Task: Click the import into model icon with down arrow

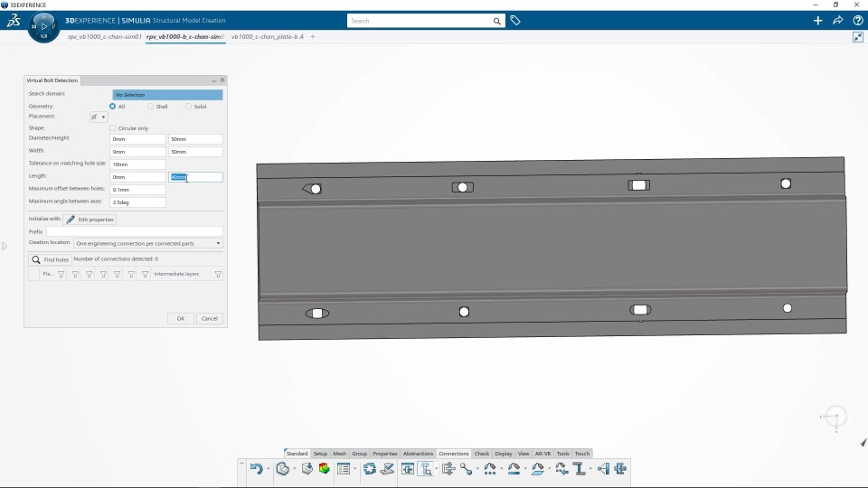Action: 307,469
